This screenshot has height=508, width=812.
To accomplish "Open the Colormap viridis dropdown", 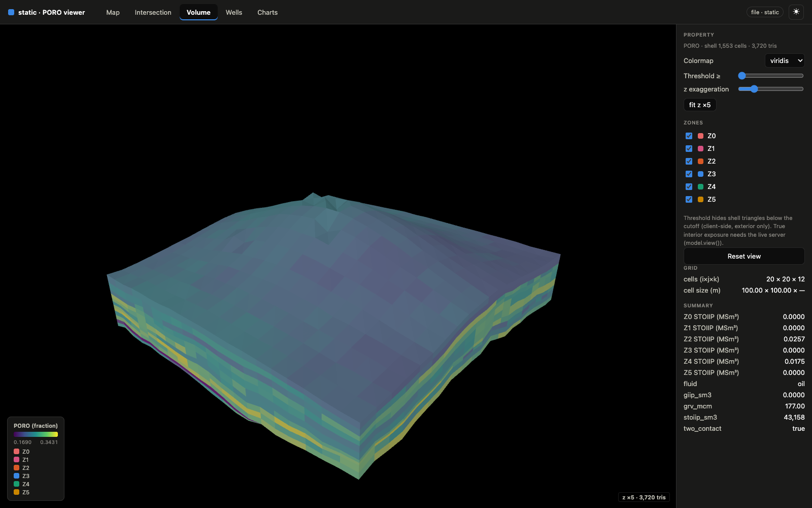I will [785, 60].
